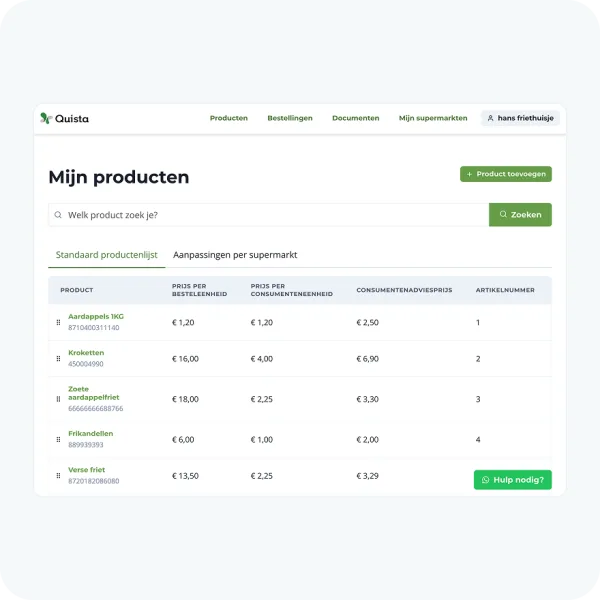Open the Verse friet product link
The height and width of the screenshot is (600, 600).
[x=86, y=470]
